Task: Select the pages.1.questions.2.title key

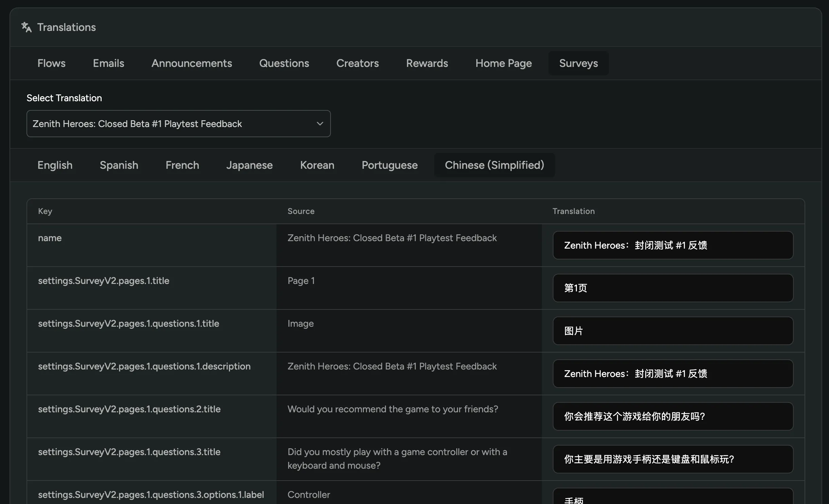Action: click(129, 409)
